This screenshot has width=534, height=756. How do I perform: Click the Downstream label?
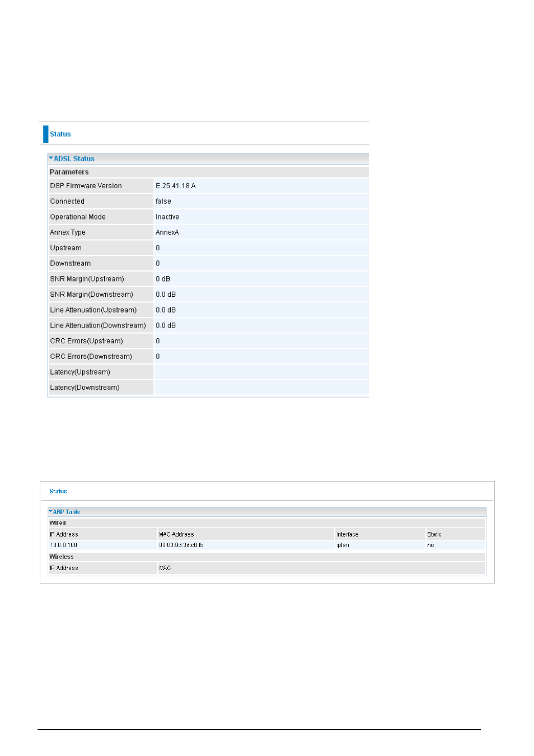point(71,264)
